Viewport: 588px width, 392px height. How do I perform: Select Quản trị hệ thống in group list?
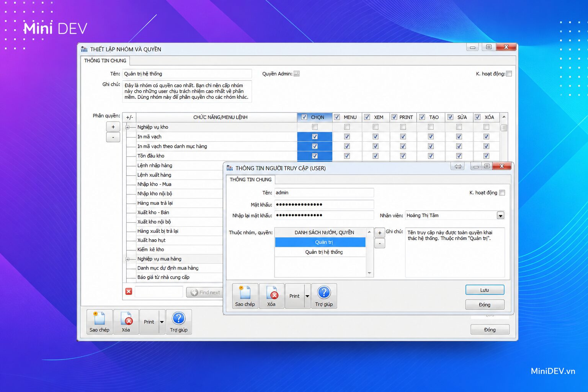320,252
